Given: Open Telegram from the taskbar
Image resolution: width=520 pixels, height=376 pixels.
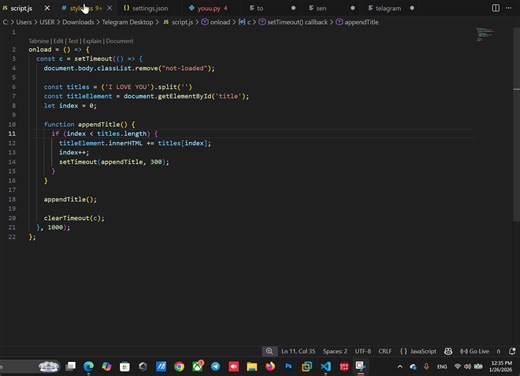Looking at the screenshot, I should [216, 367].
